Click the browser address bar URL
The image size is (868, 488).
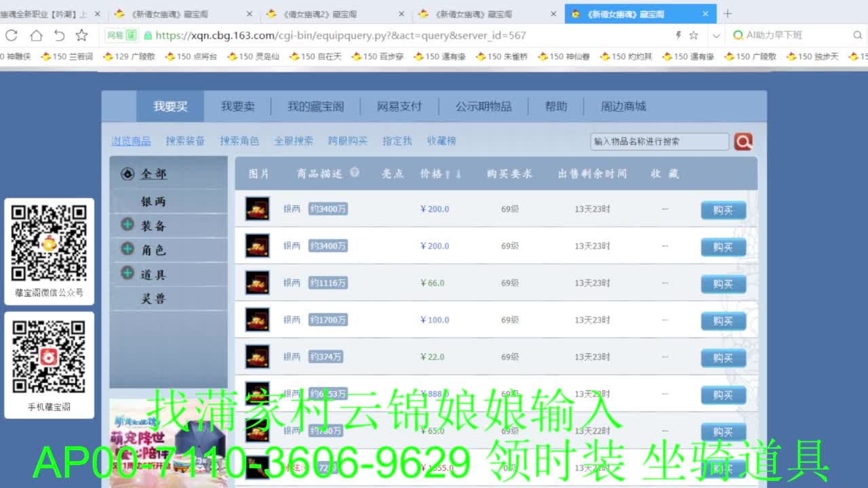(340, 35)
